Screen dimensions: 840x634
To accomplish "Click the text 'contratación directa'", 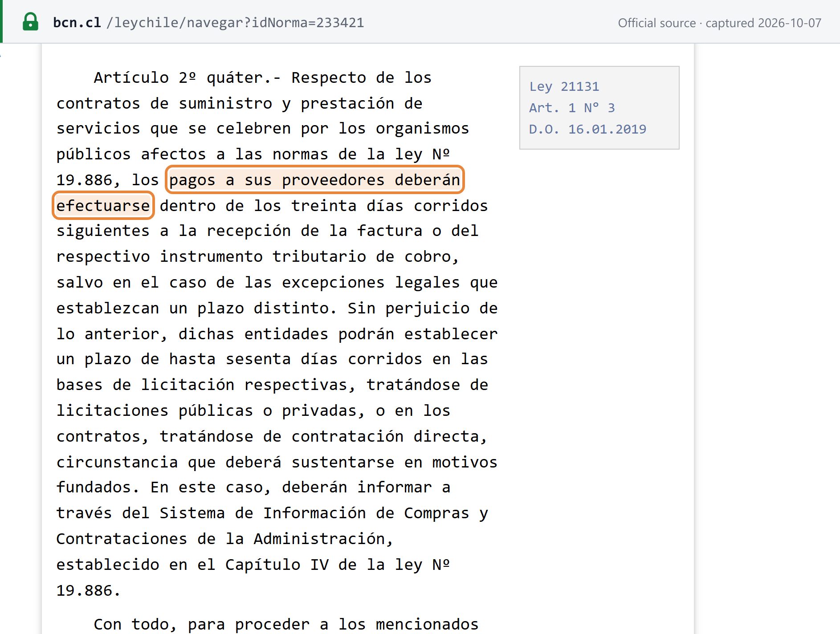I will tap(385, 437).
